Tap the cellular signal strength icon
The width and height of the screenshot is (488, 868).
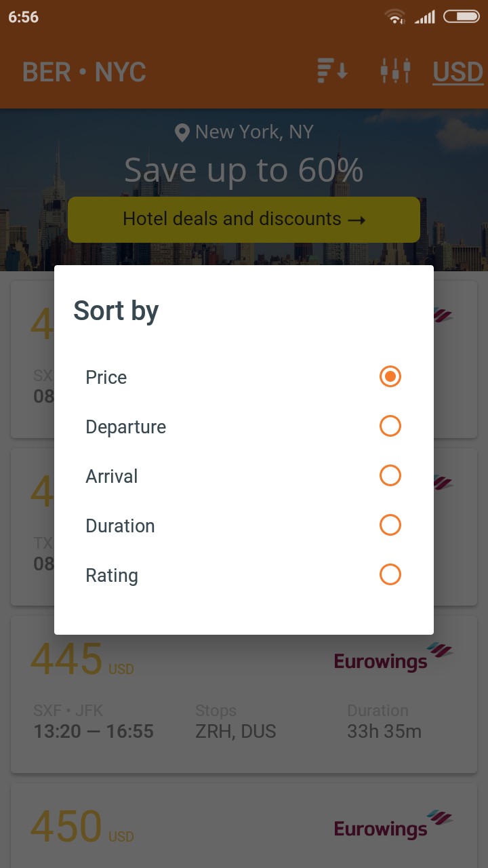coord(425,17)
